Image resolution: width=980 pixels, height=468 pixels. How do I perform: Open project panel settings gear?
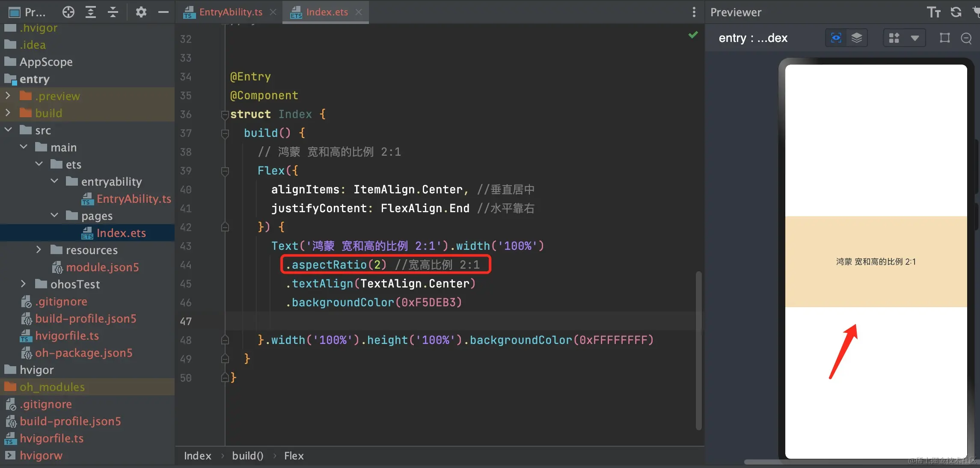pos(141,12)
